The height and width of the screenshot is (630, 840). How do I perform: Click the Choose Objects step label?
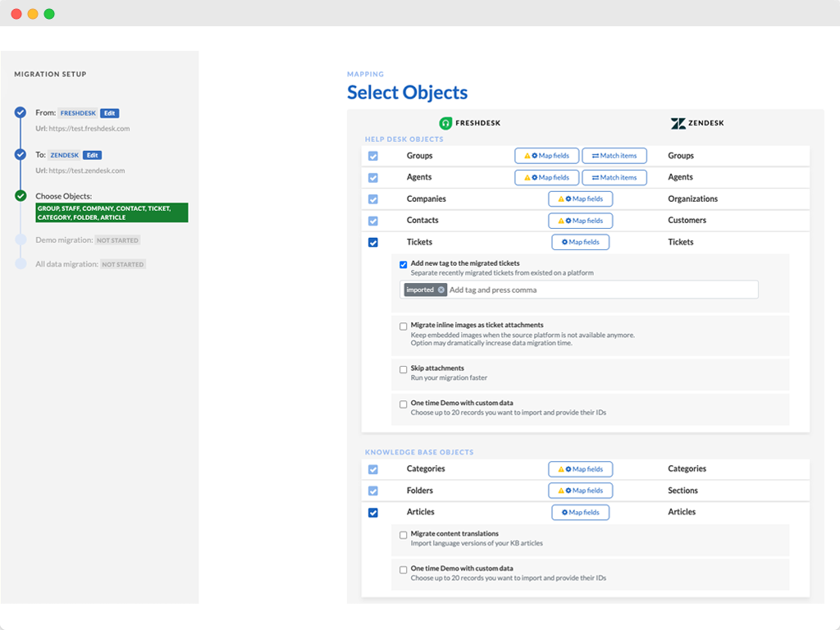(64, 196)
